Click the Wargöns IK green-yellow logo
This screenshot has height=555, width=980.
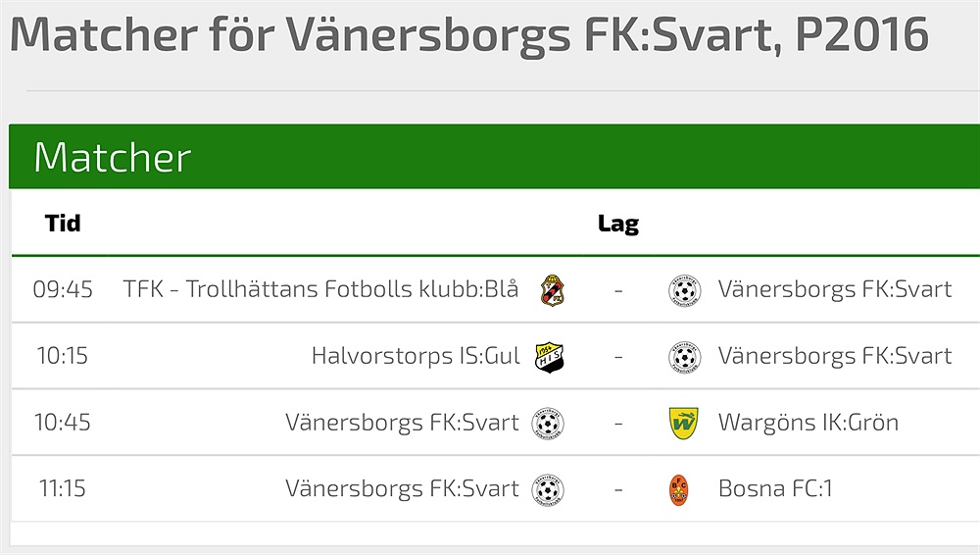click(683, 423)
